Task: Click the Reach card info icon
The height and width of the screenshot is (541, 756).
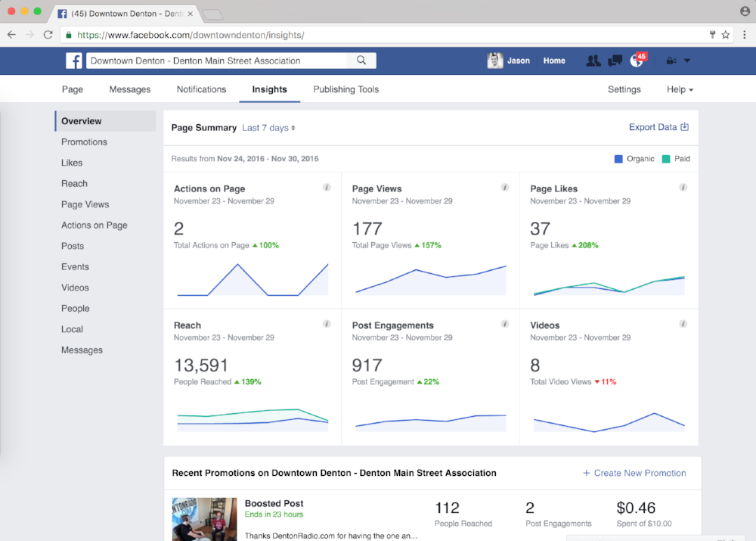Action: point(327,324)
